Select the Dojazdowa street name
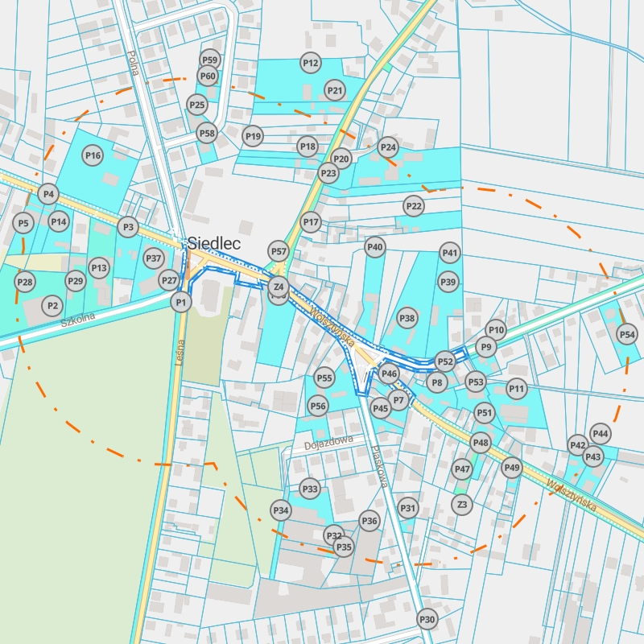Image resolution: width=644 pixels, height=644 pixels. (328, 442)
